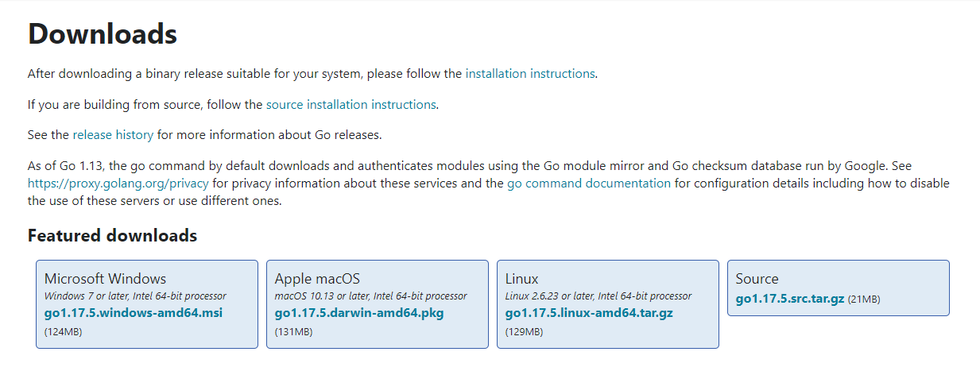
Task: Open the go command documentation link
Action: (x=589, y=184)
